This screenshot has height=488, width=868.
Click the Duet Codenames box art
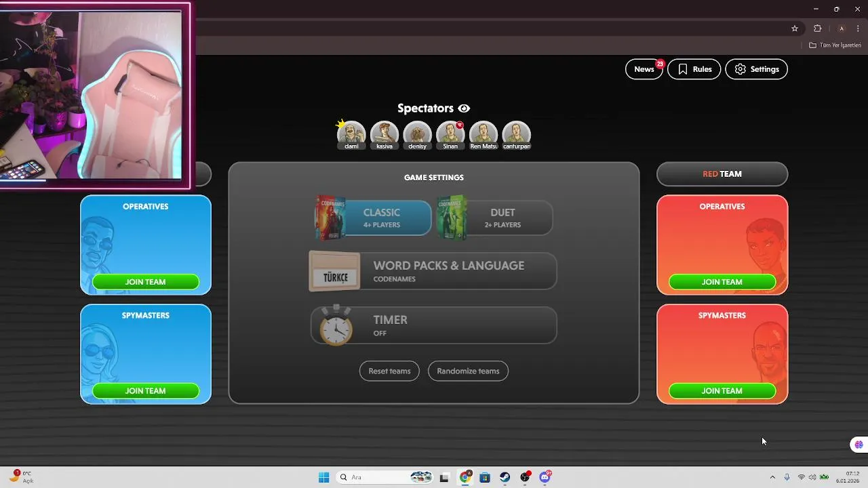point(452,218)
